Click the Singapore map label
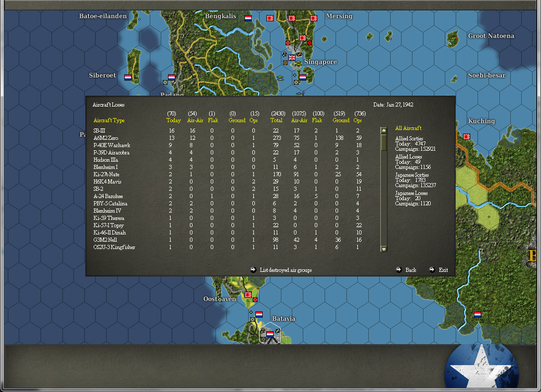 [x=320, y=62]
